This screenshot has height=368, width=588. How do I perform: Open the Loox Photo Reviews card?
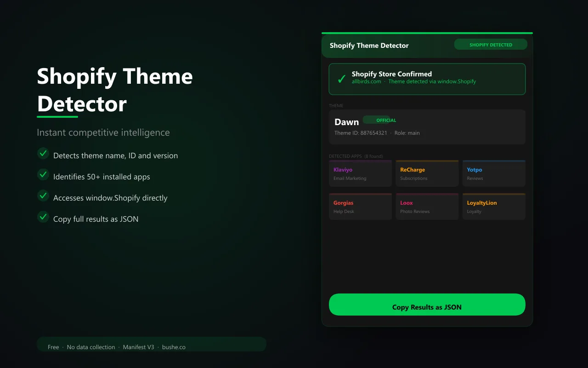pyautogui.click(x=427, y=207)
